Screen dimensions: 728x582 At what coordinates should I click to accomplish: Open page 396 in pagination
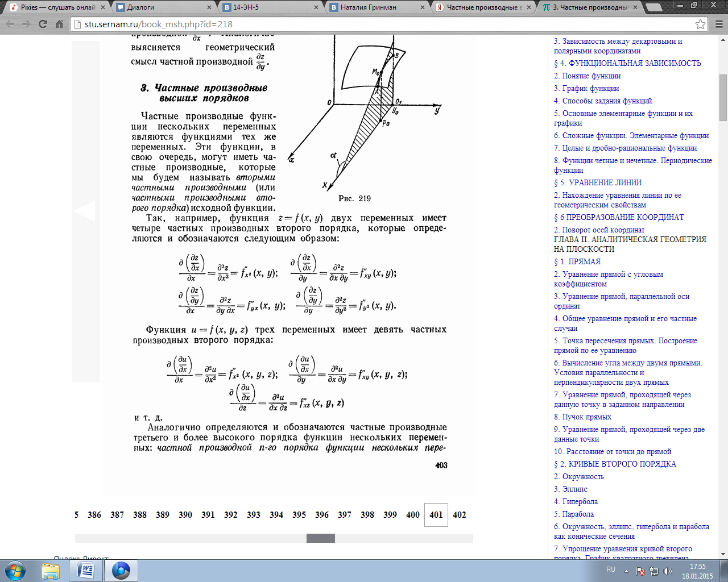tap(322, 515)
